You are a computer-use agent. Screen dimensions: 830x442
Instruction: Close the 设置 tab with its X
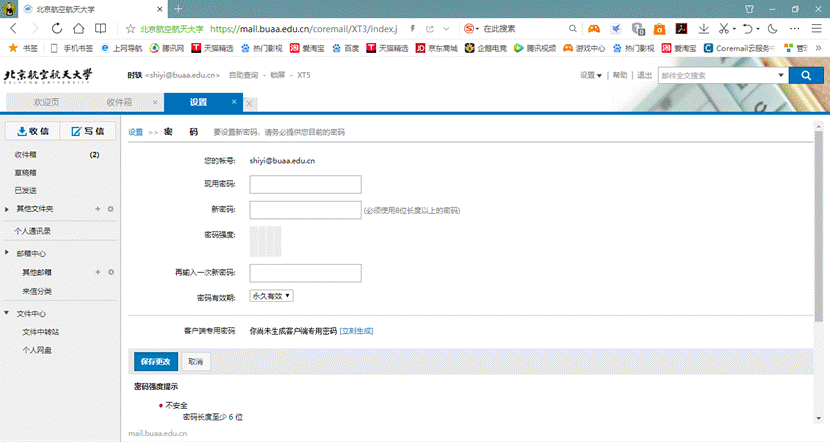(x=236, y=102)
